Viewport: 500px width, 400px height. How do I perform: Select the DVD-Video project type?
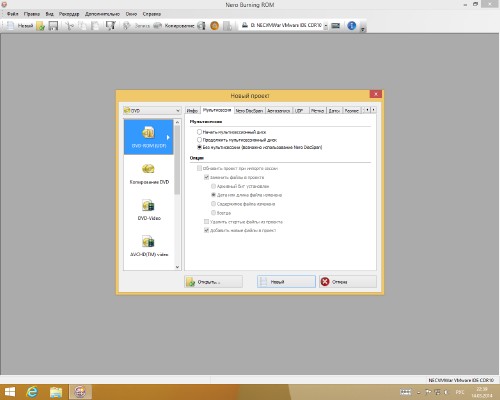149,210
